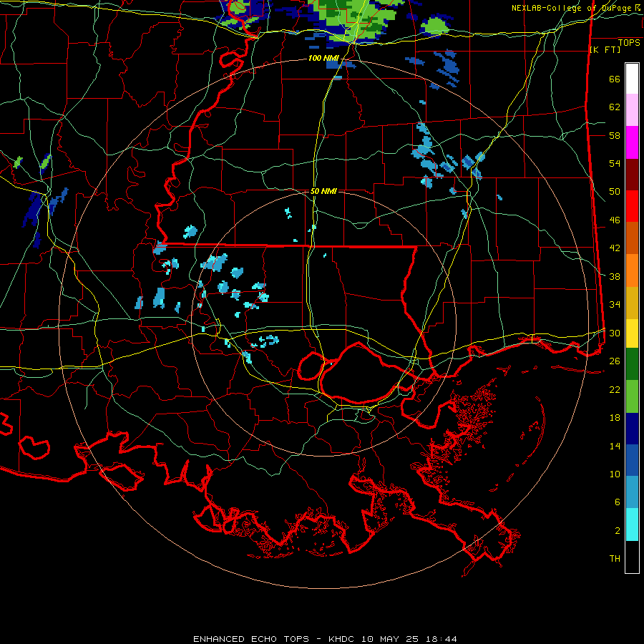Click the "30" legend value

[615, 333]
